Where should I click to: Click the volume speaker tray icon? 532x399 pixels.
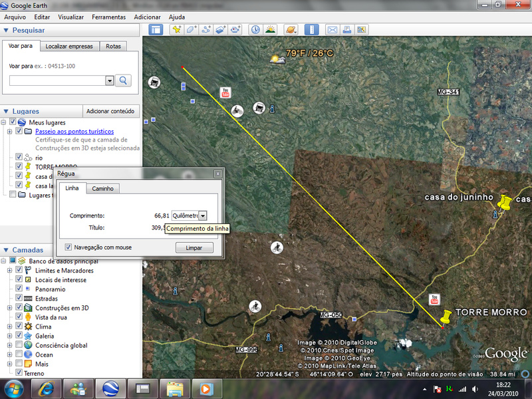475,389
